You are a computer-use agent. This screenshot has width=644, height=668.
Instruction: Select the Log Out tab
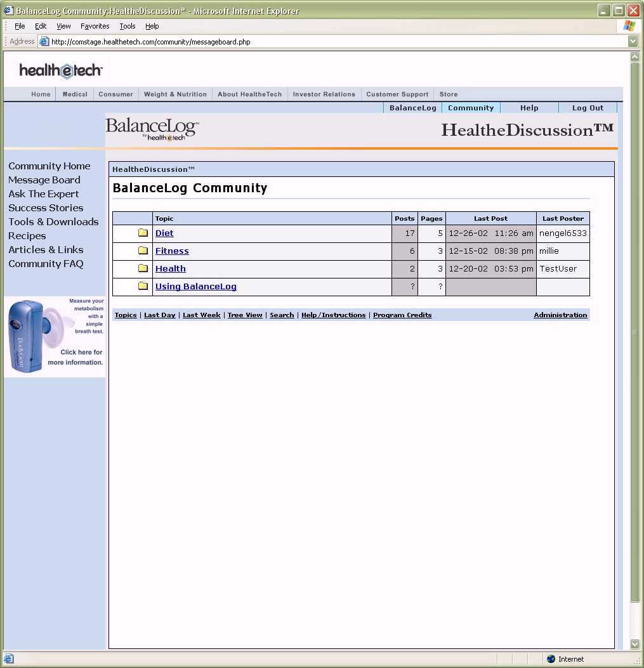click(588, 108)
